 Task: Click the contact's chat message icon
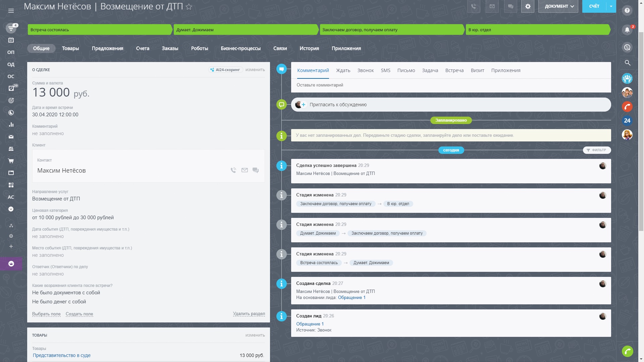pos(256,170)
